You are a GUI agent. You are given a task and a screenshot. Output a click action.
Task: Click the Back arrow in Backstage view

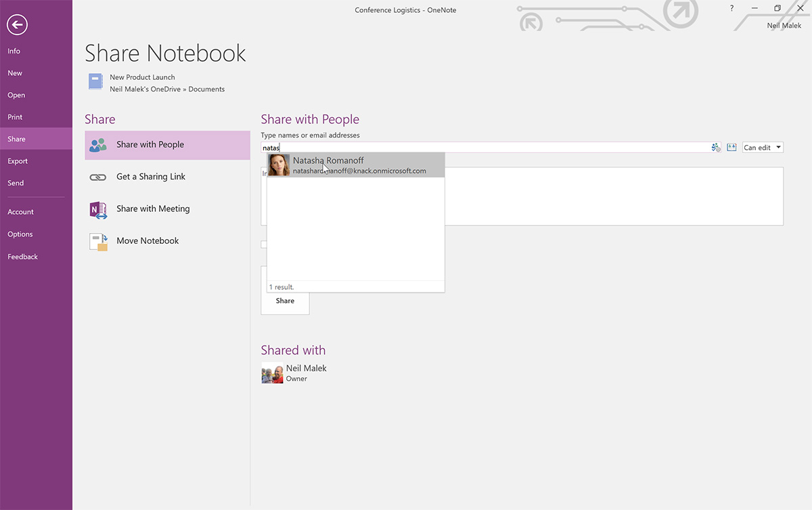(x=16, y=24)
